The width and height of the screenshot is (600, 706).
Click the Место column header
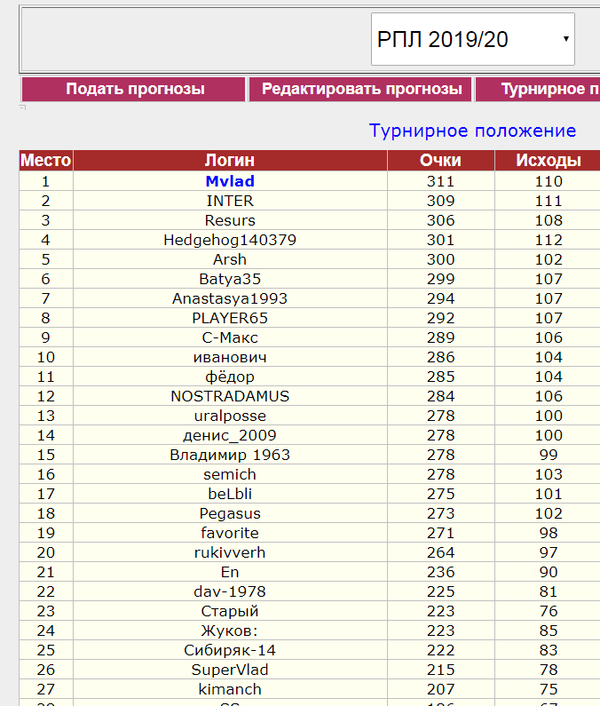(x=46, y=160)
